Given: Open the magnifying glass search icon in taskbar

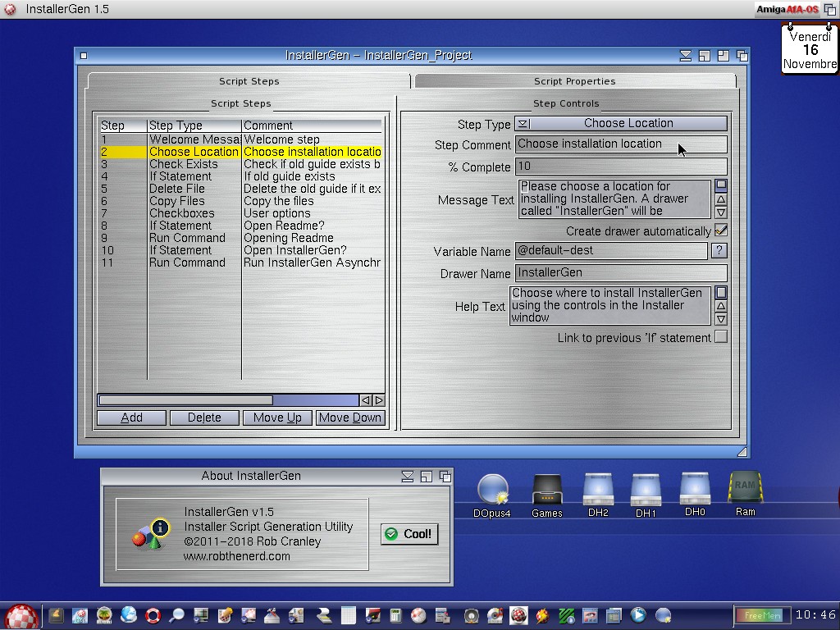Looking at the screenshot, I should point(176,615).
